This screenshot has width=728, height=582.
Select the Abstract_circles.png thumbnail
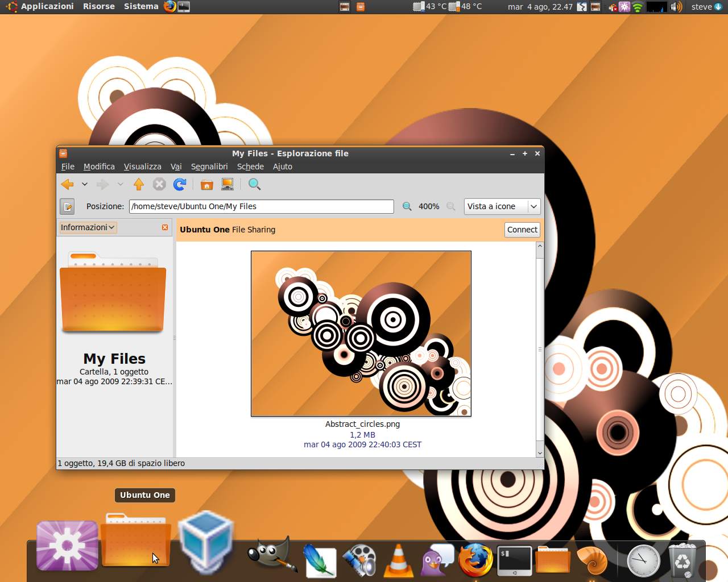point(361,334)
